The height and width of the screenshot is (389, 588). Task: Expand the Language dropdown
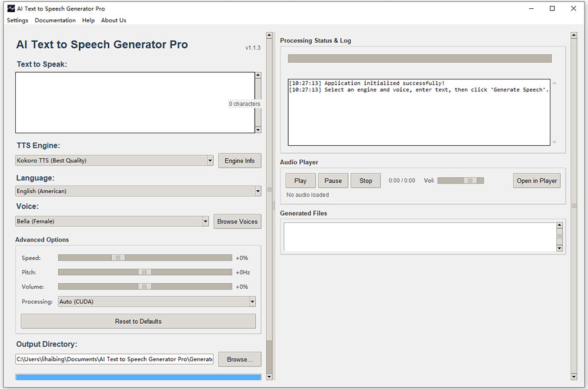(138, 191)
